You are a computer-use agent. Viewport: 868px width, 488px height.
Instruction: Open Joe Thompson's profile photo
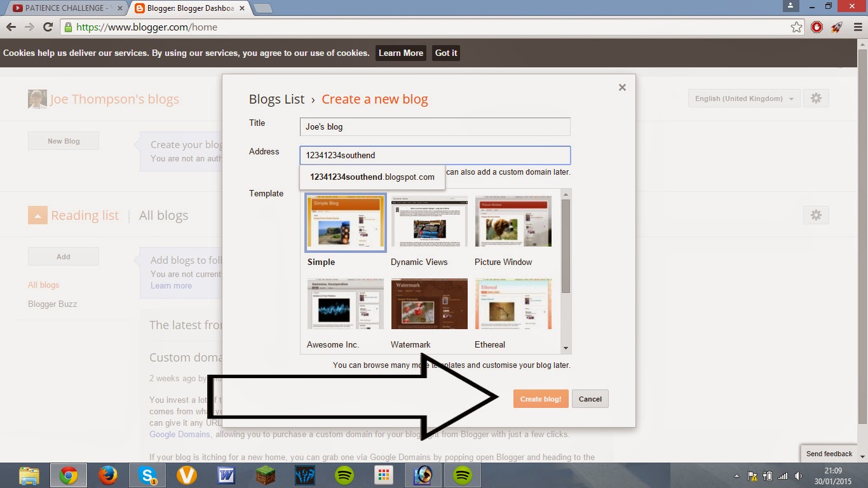coord(37,98)
